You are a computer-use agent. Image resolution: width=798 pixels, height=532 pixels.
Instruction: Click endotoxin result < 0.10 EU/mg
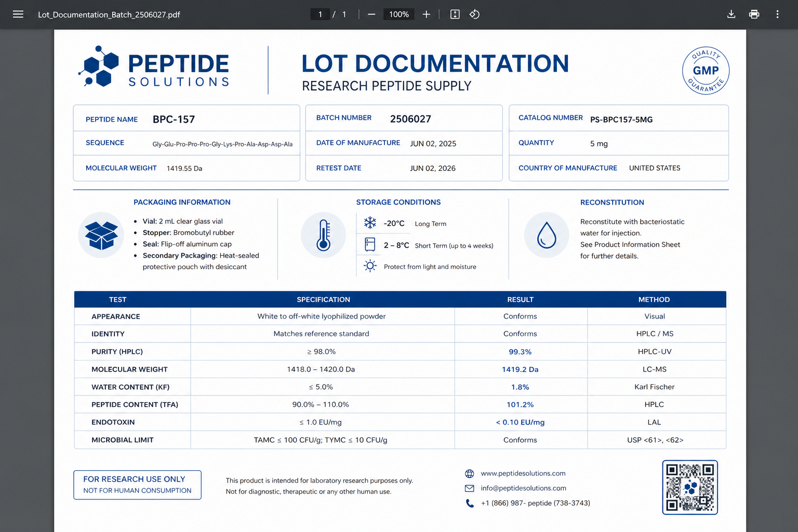tap(520, 422)
